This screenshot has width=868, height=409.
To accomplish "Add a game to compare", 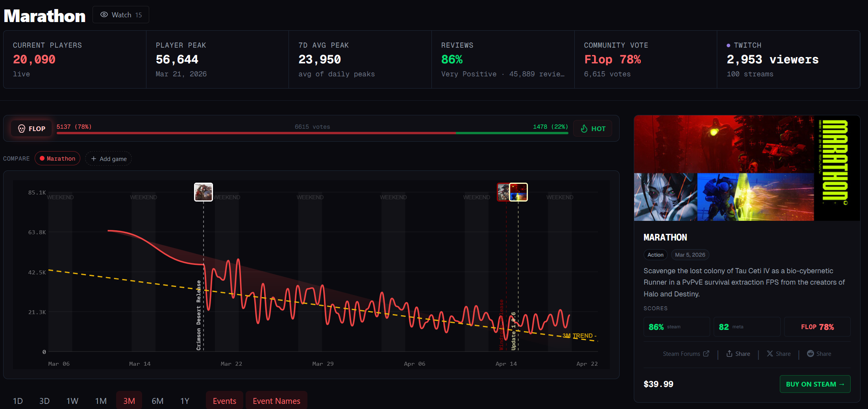I will (x=109, y=159).
